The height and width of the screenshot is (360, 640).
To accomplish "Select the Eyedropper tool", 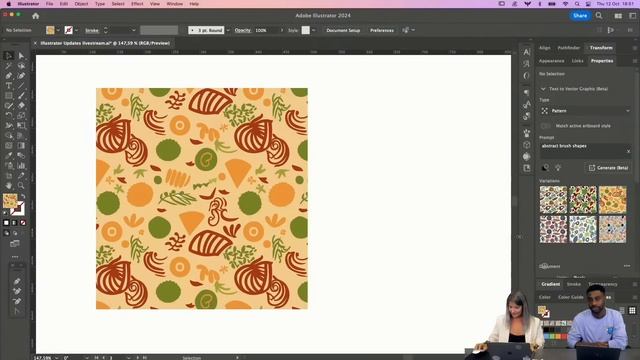I will click(x=9, y=156).
